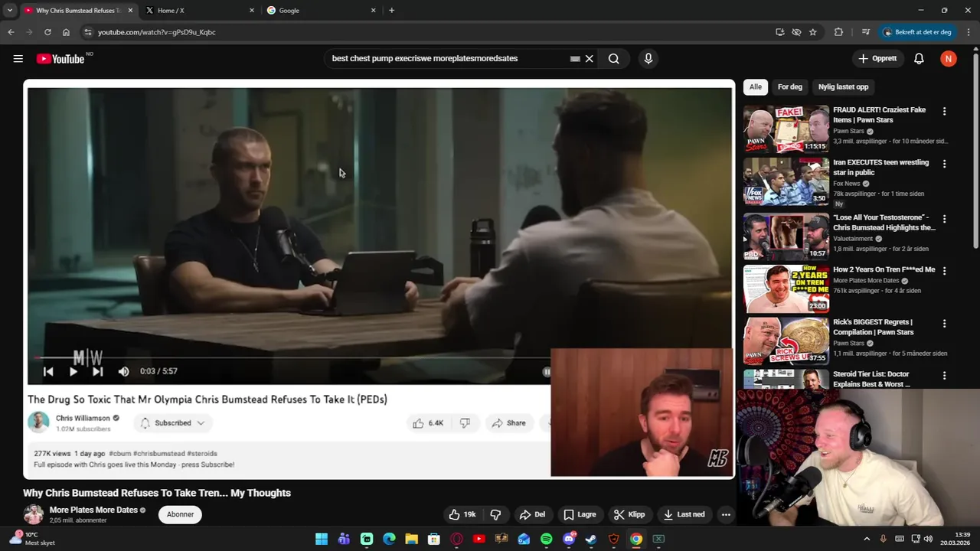Open Iran EXECUTES teen wrestling video title
The height and width of the screenshot is (551, 980).
(880, 167)
